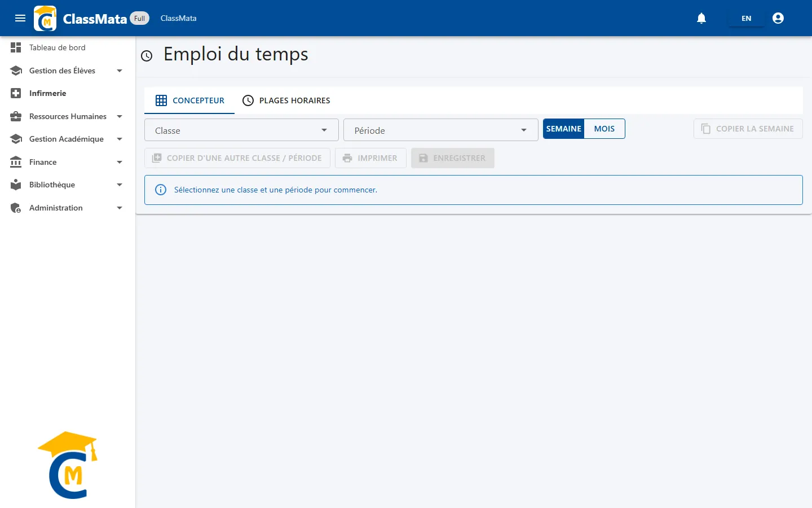
Task: Click the Gestion des Élèves graduation cap icon
Action: pos(16,71)
